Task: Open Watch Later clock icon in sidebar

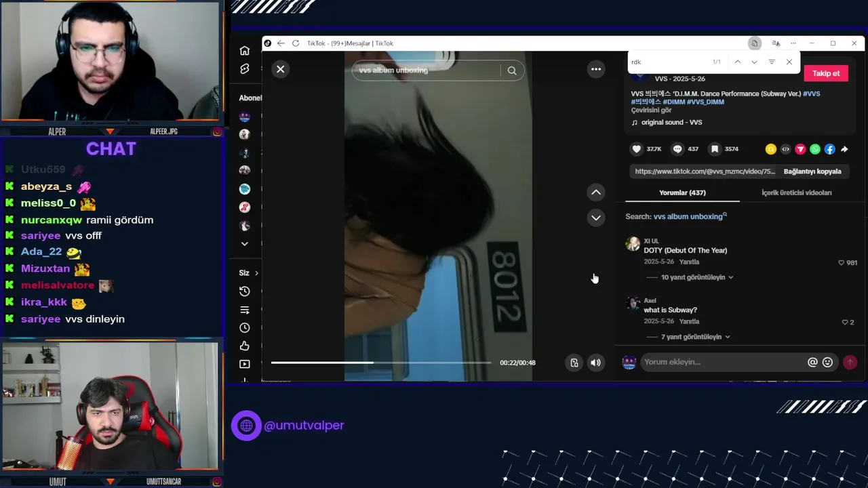Action: (x=245, y=328)
